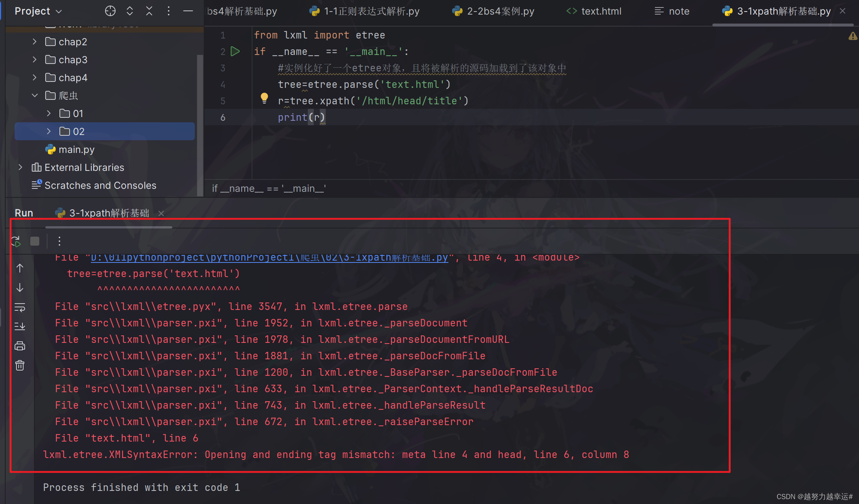Screen dimensions: 859x504
Task: Clear console with trash icon
Action: tap(20, 365)
